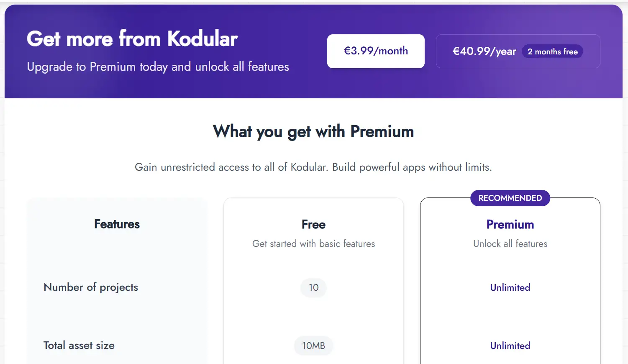Select the Premium plan title
The width and height of the screenshot is (628, 364).
tap(510, 225)
